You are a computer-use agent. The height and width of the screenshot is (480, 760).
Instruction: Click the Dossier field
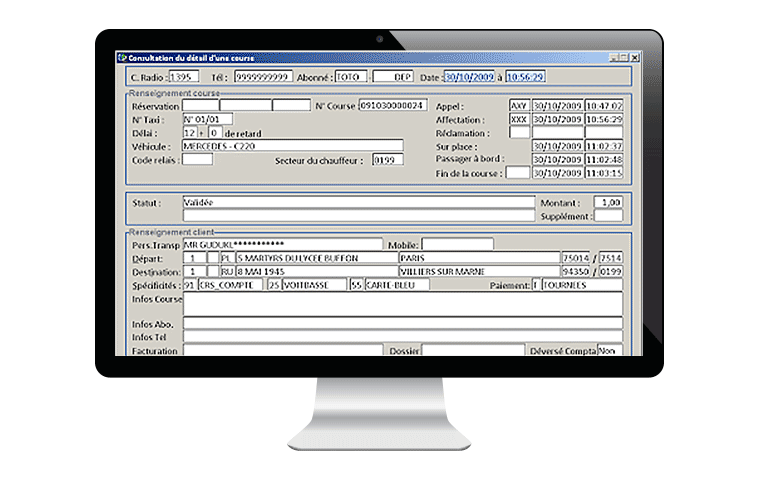473,350
